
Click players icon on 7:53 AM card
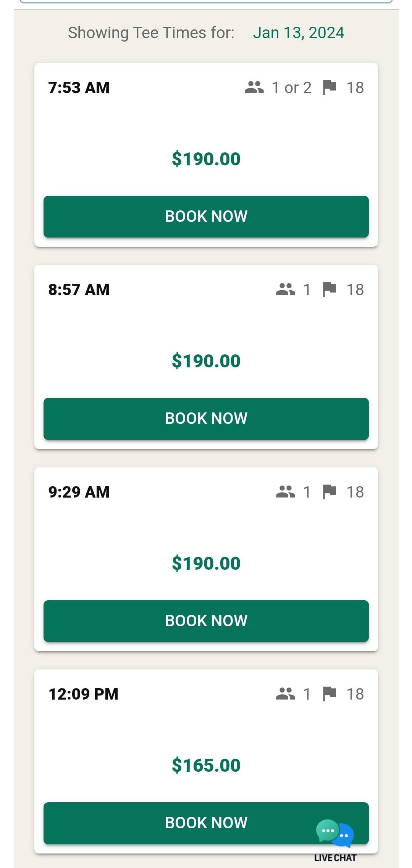(254, 87)
